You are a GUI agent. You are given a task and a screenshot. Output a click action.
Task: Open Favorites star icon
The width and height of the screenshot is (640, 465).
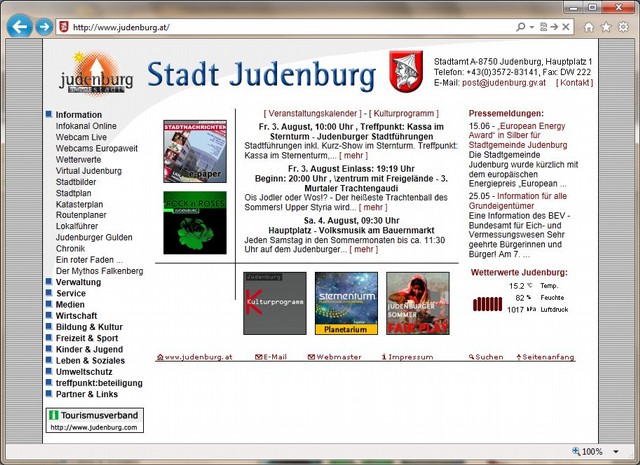coord(606,27)
